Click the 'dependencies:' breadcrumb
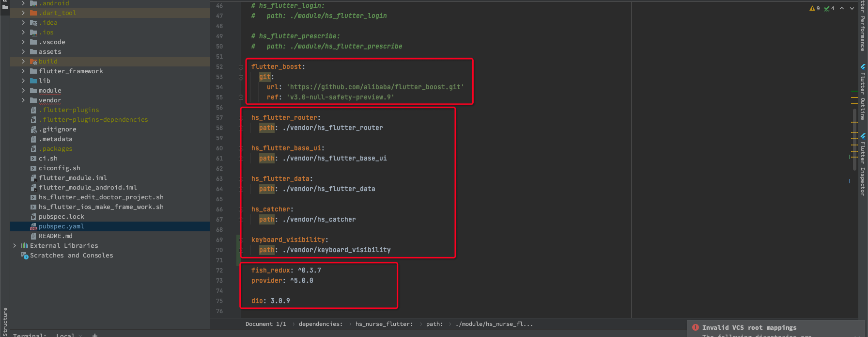This screenshot has height=337, width=868. tap(320, 324)
